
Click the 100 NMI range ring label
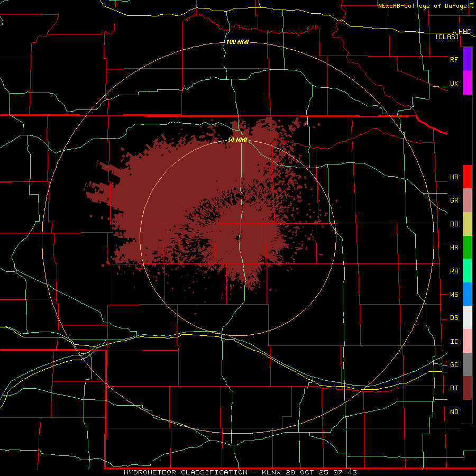[237, 42]
